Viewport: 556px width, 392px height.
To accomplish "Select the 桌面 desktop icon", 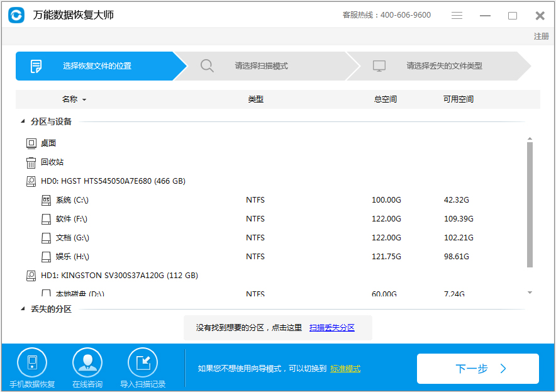I will click(31, 143).
